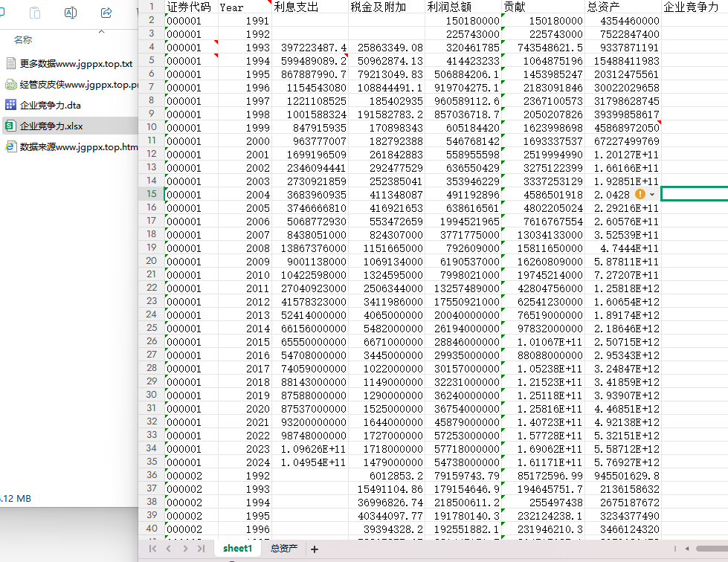The image size is (728, 562).
Task: Click the cell with value 3466124320
Action: click(x=623, y=529)
